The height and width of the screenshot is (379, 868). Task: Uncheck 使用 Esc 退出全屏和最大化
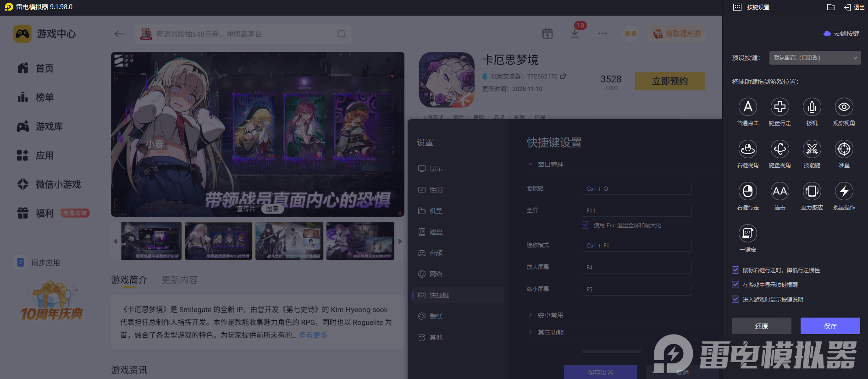(x=586, y=225)
